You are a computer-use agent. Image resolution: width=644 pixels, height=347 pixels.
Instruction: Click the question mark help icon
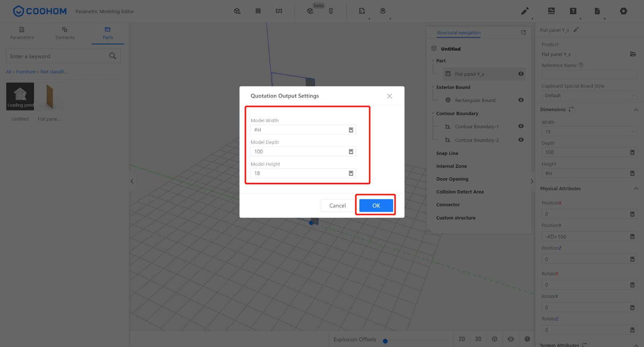tap(573, 11)
